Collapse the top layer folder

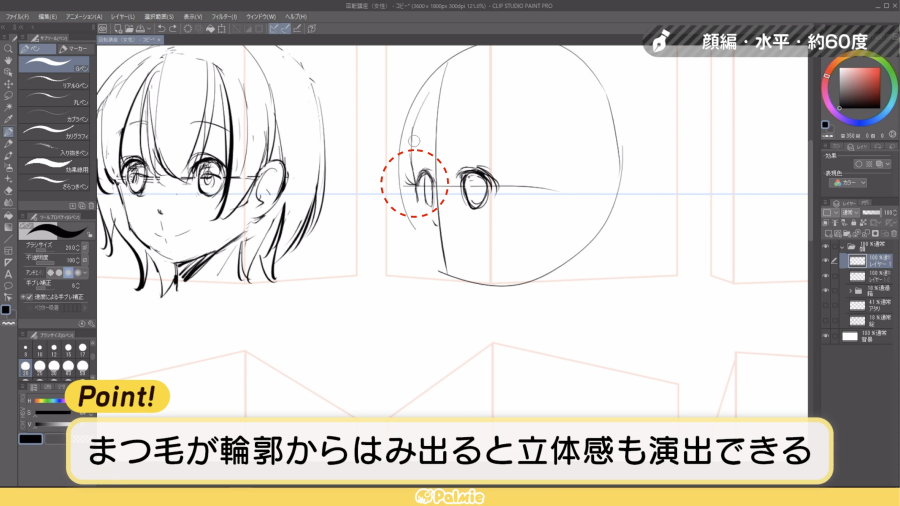coord(842,247)
